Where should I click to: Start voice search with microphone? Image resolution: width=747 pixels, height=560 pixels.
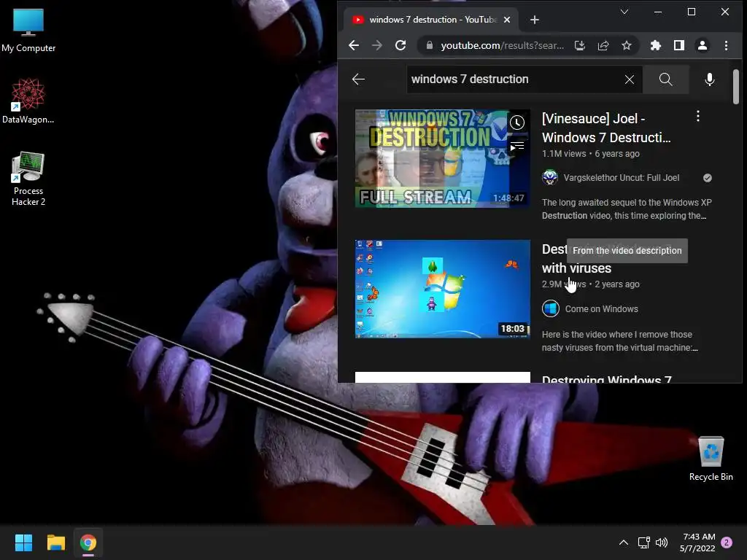[709, 79]
